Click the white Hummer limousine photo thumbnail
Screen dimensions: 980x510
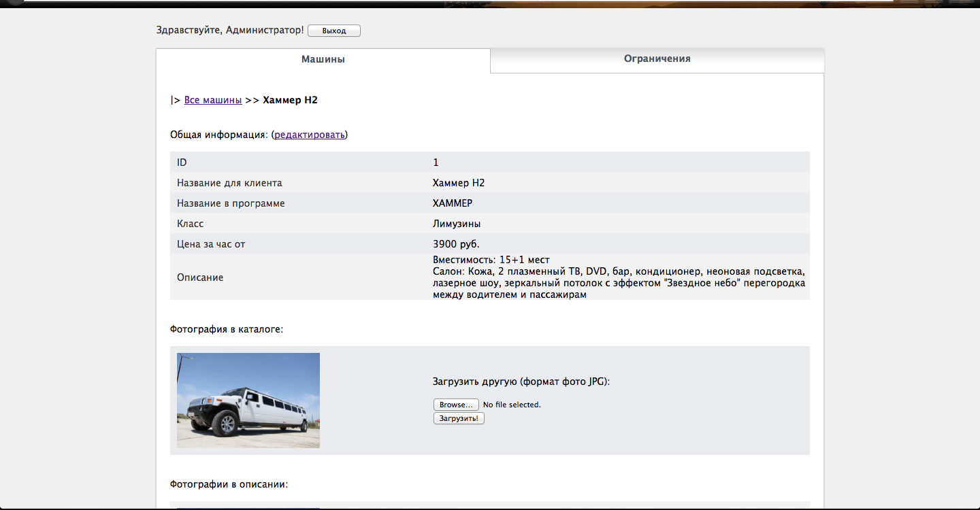coord(248,400)
